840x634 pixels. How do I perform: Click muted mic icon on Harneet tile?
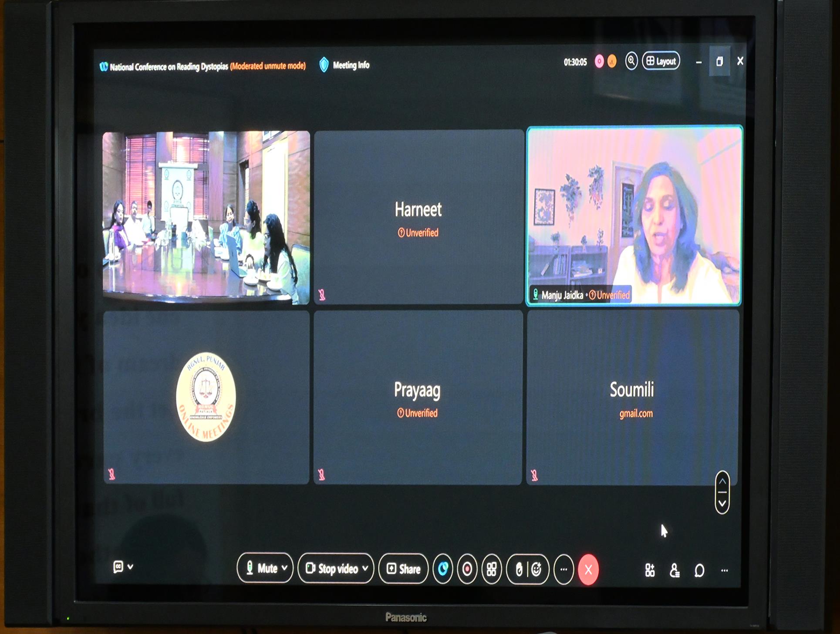tap(322, 295)
